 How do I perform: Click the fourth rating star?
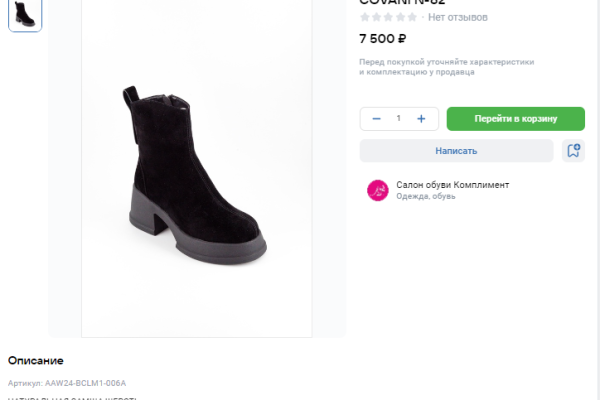[401, 17]
